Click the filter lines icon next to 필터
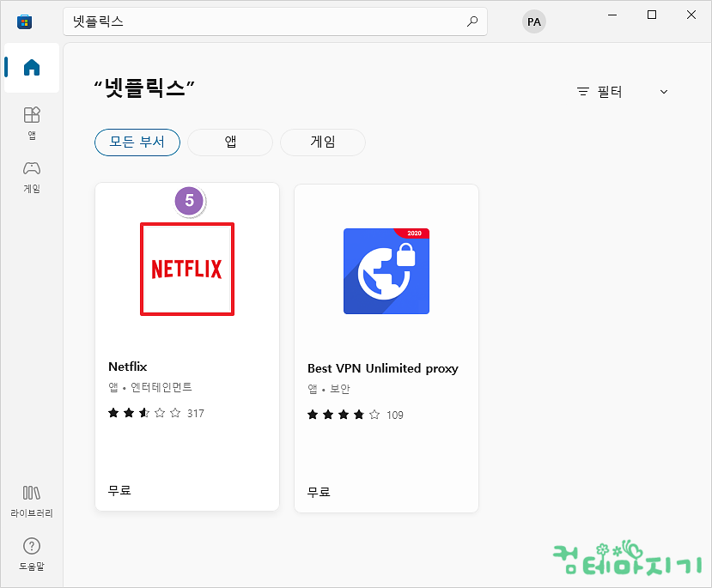The height and width of the screenshot is (588, 712). coord(583,92)
